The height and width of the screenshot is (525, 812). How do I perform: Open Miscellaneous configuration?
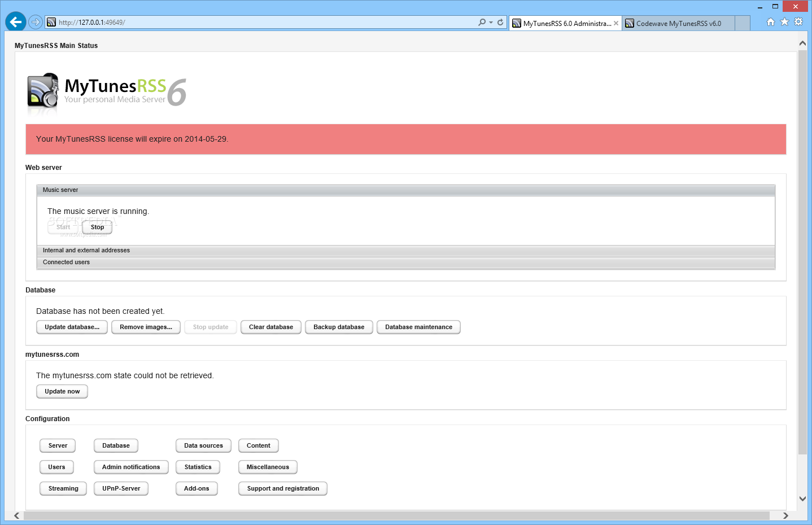pos(268,467)
